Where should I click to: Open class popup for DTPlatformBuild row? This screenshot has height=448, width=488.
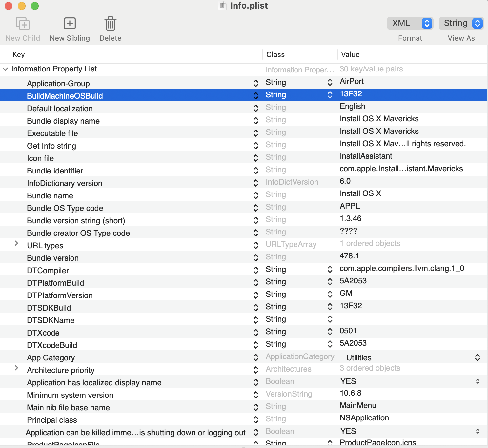[330, 282]
